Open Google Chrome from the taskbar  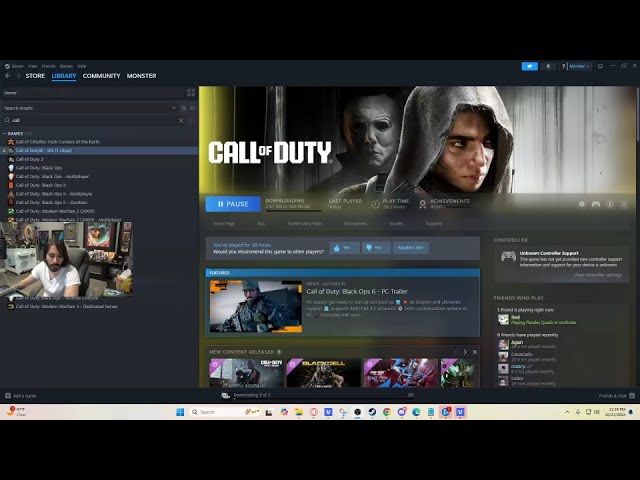pyautogui.click(x=387, y=412)
